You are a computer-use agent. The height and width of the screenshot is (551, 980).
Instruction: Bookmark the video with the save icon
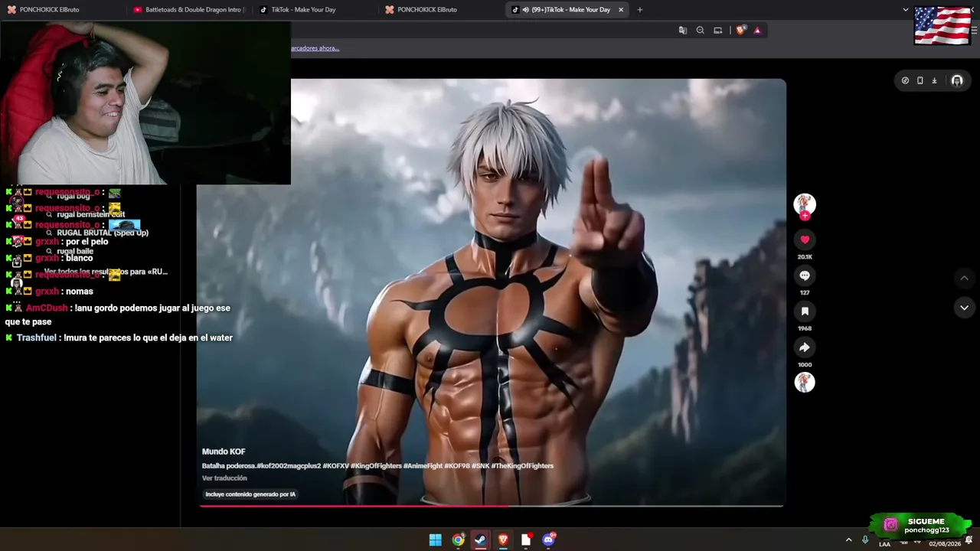[x=805, y=311]
